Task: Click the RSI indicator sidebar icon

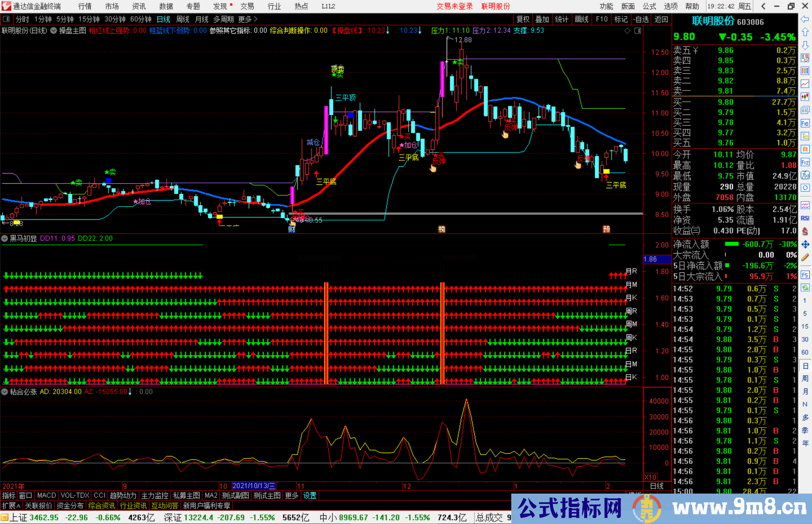Action: coord(805,218)
